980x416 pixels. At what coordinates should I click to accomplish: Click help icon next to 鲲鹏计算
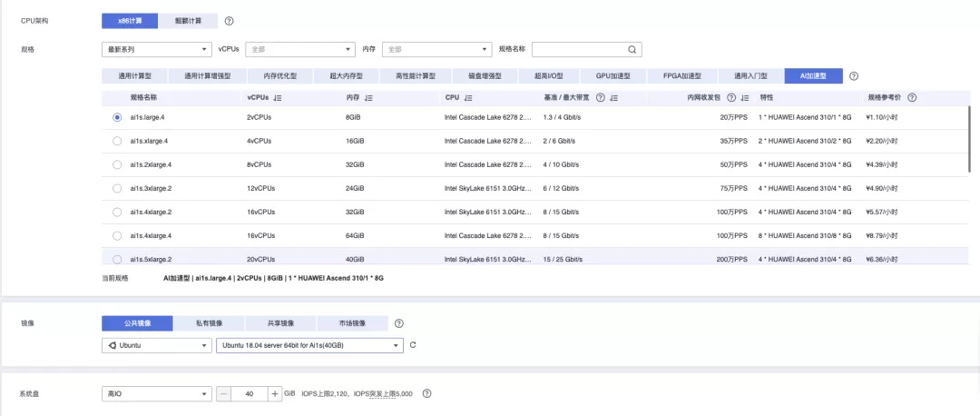point(229,20)
